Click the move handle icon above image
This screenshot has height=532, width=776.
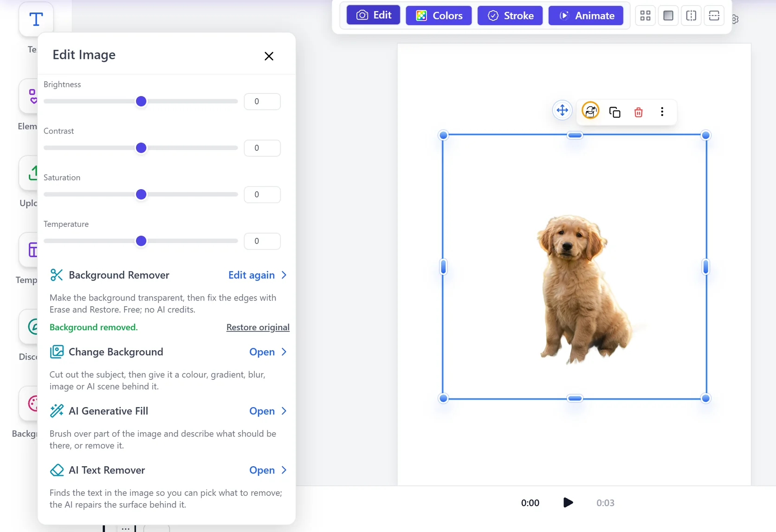coord(562,110)
